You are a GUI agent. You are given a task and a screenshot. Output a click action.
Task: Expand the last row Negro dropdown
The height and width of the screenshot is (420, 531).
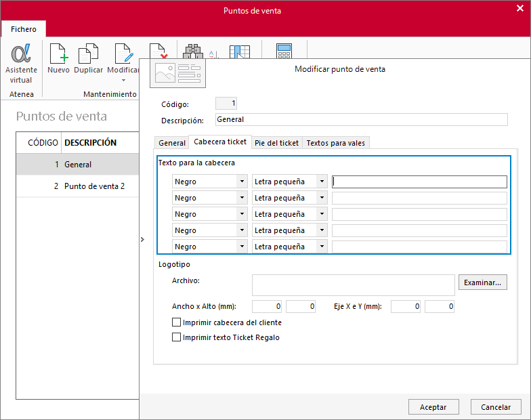[242, 247]
